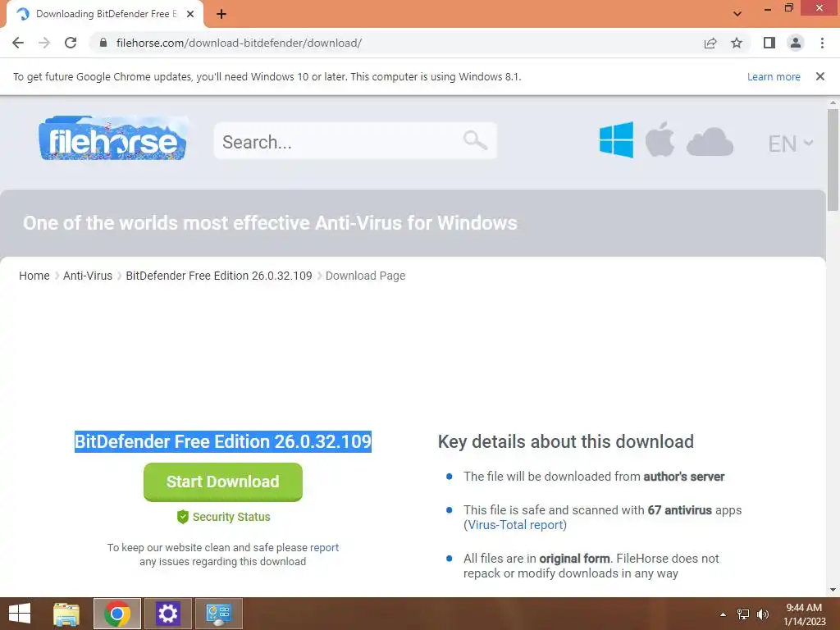Go to FileHorse home via the logo
Image resolution: width=840 pixels, height=630 pixels.
[x=113, y=138]
